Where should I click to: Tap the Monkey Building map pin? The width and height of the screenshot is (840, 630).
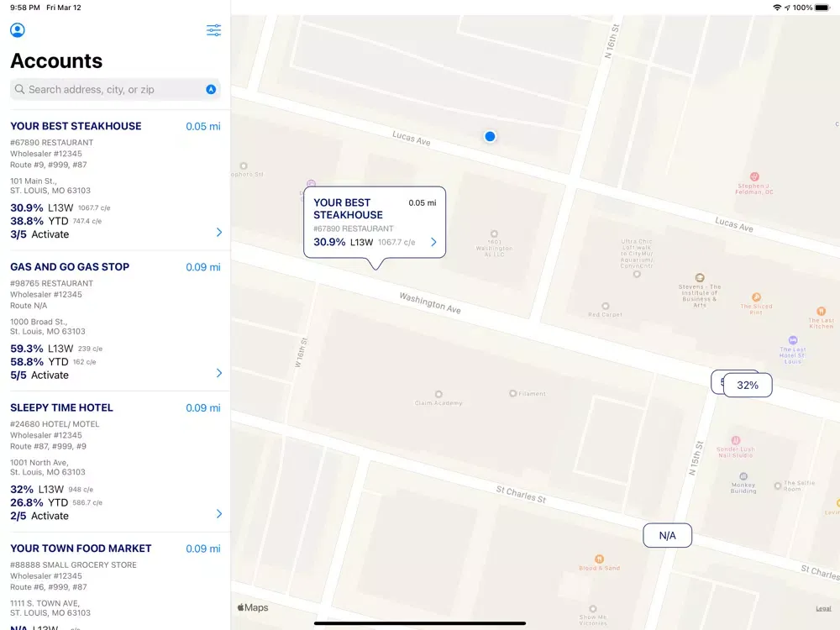tap(743, 476)
